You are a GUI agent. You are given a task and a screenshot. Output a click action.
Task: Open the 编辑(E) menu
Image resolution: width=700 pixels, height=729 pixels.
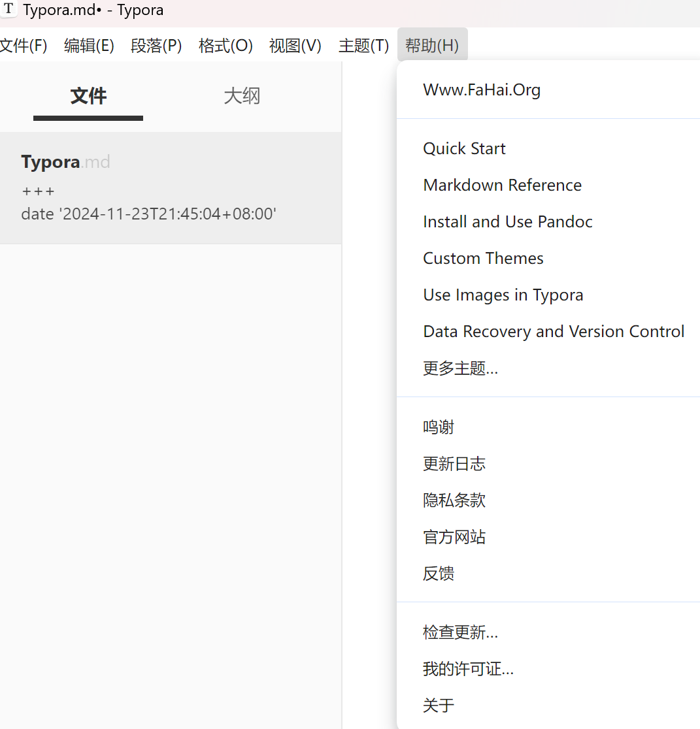click(x=89, y=46)
